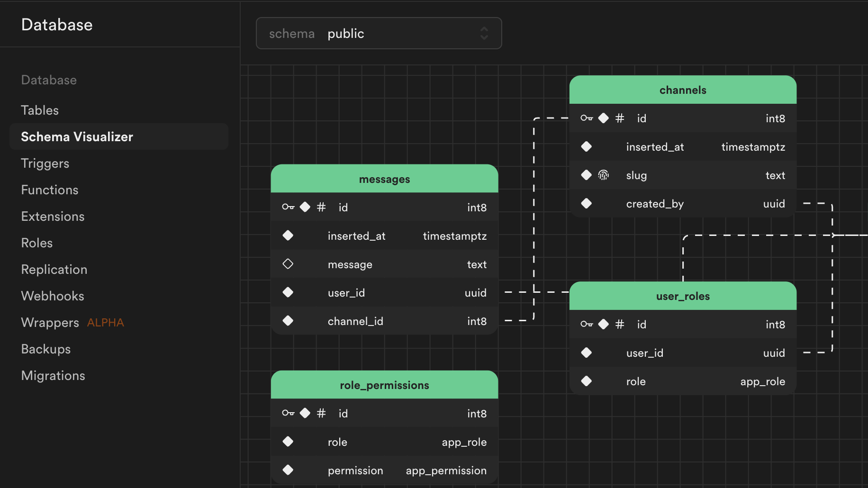The height and width of the screenshot is (488, 868).
Task: Click diamond icon beside permission column
Action: pyautogui.click(x=288, y=470)
